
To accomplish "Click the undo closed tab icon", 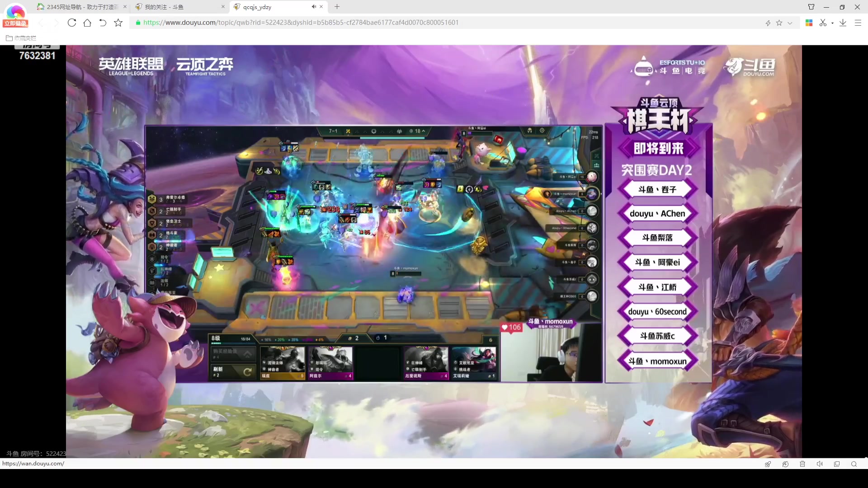I will coord(103,23).
